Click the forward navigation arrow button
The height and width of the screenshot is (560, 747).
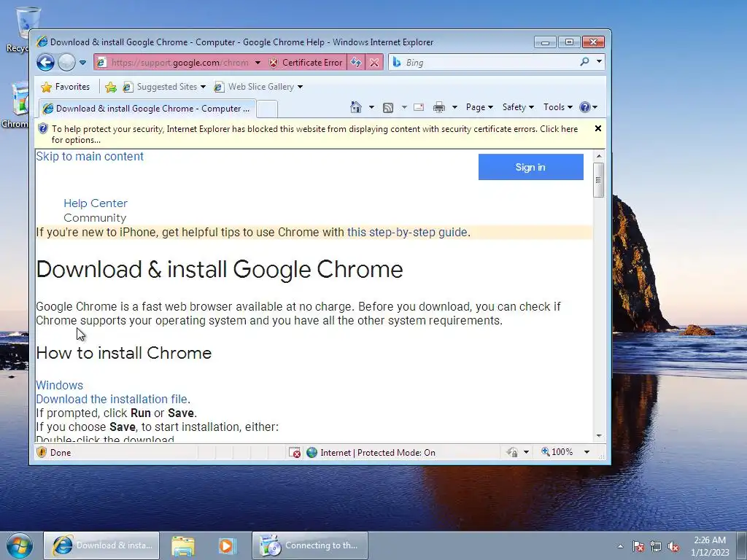66,63
